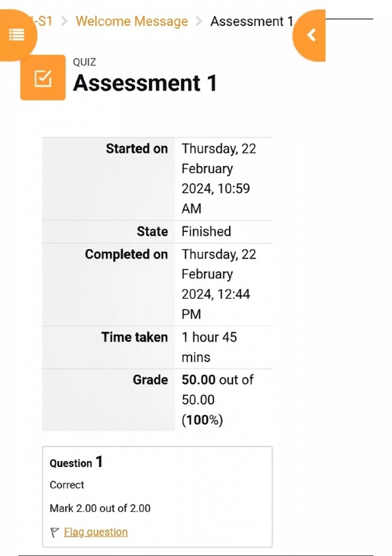The image size is (392, 556).
Task: Select the Finished state value
Action: click(x=206, y=232)
